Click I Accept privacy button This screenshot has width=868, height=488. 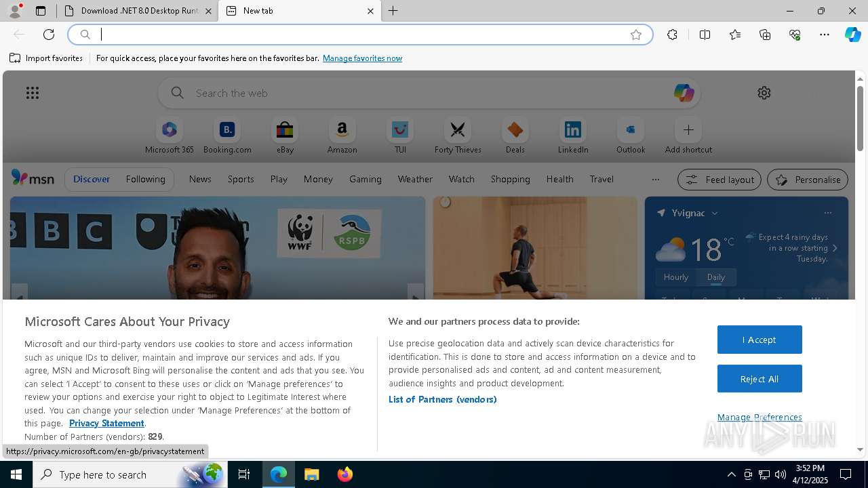pyautogui.click(x=759, y=340)
